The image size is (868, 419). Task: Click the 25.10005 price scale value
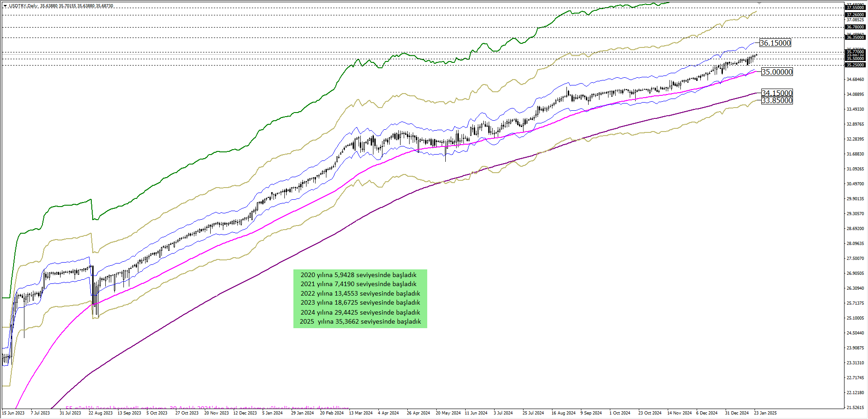[855, 318]
